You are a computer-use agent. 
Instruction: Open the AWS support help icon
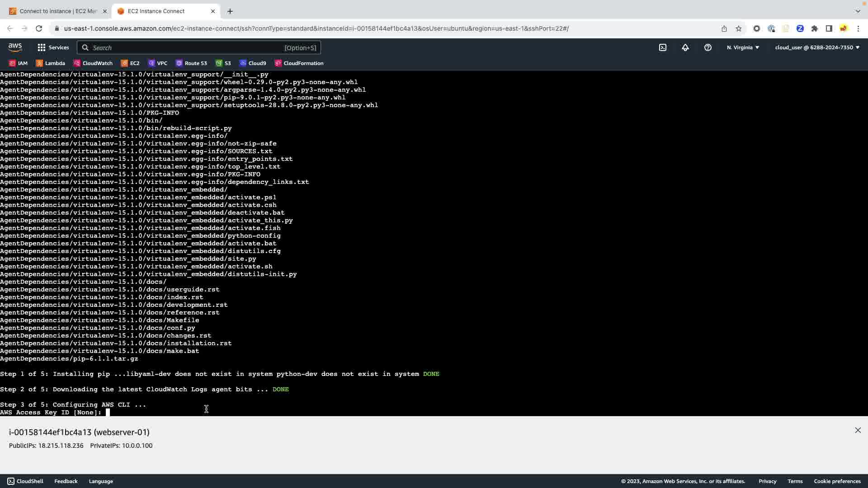(708, 47)
